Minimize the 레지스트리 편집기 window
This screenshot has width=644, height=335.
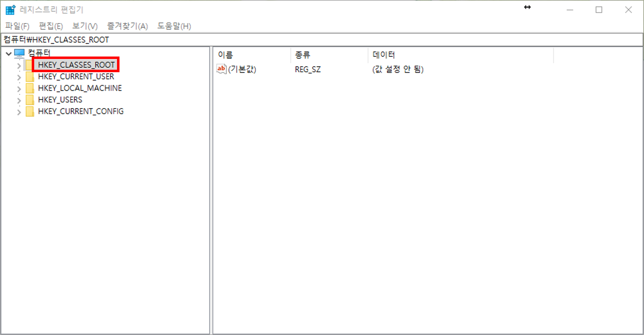[x=570, y=10]
